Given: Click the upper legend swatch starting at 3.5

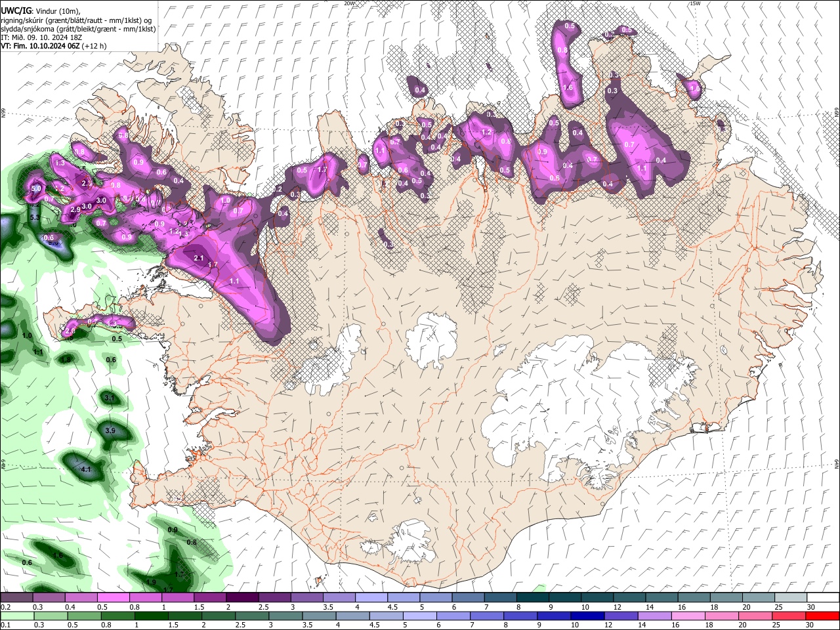Looking at the screenshot, I should click(339, 598).
